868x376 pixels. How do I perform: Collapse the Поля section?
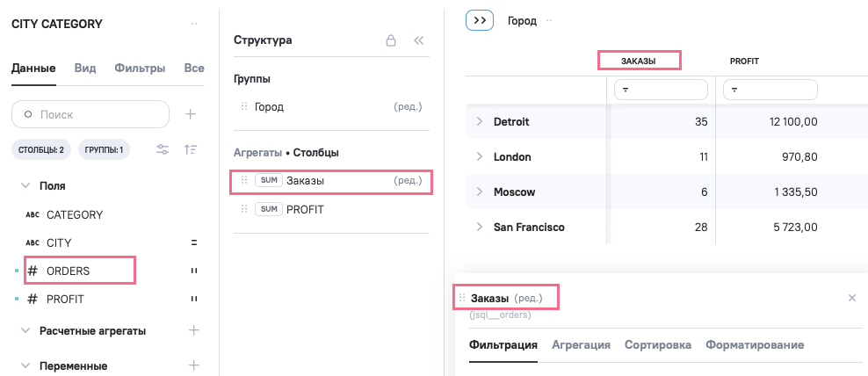click(25, 186)
